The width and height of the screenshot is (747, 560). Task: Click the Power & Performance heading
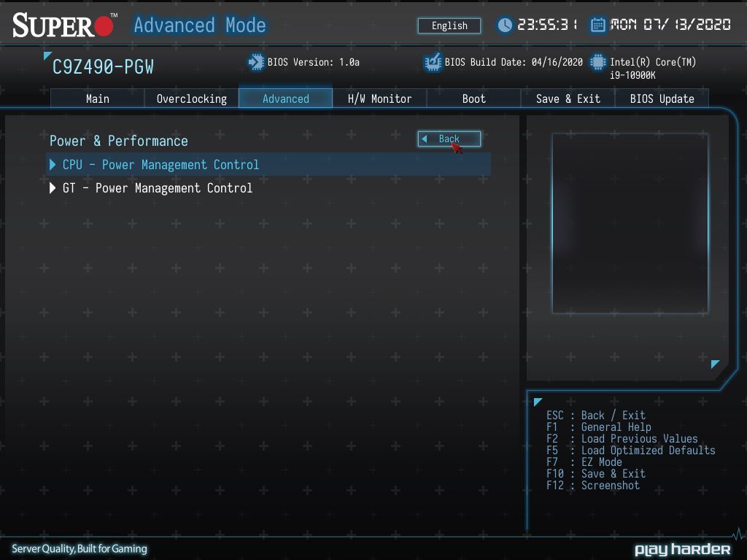tap(119, 141)
